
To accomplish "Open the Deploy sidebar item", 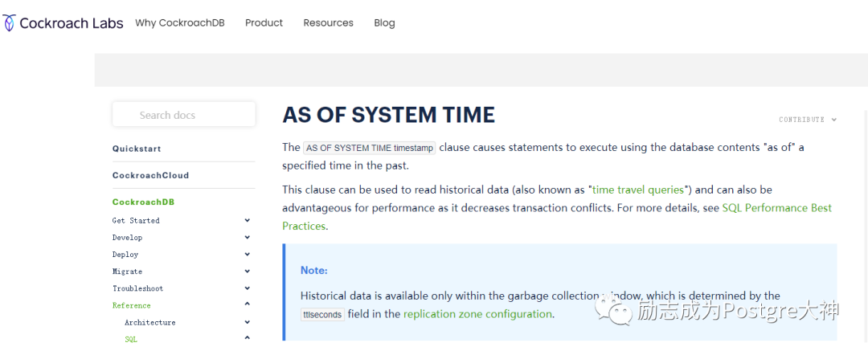I will 125,255.
